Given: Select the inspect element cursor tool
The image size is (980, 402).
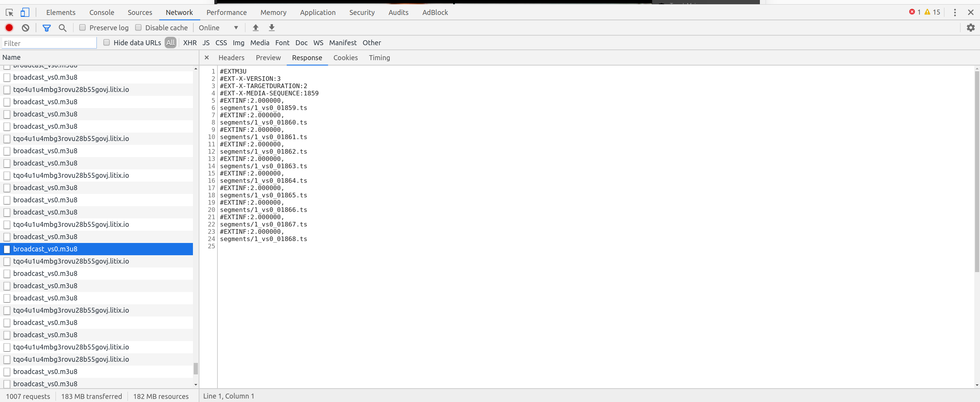Looking at the screenshot, I should pos(9,12).
